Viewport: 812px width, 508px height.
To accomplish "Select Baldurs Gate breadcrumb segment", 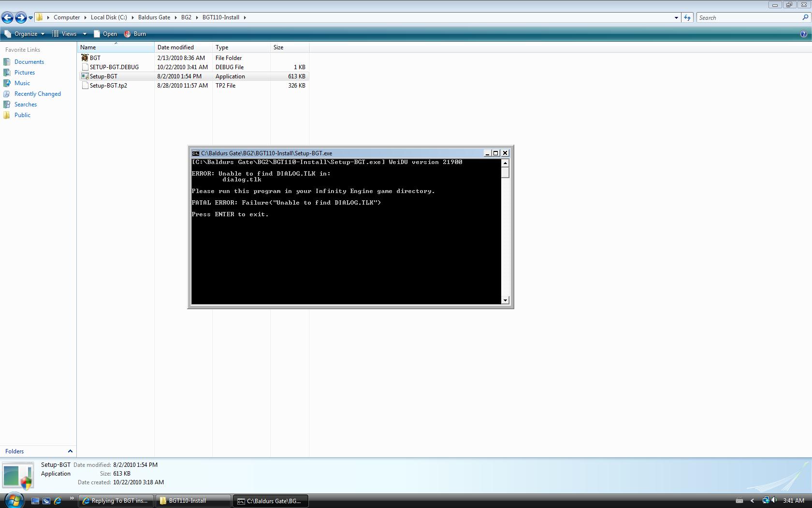I will [154, 17].
